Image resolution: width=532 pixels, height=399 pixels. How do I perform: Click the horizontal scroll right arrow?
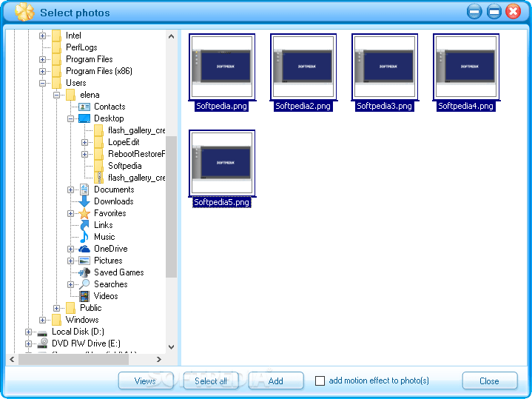click(159, 359)
